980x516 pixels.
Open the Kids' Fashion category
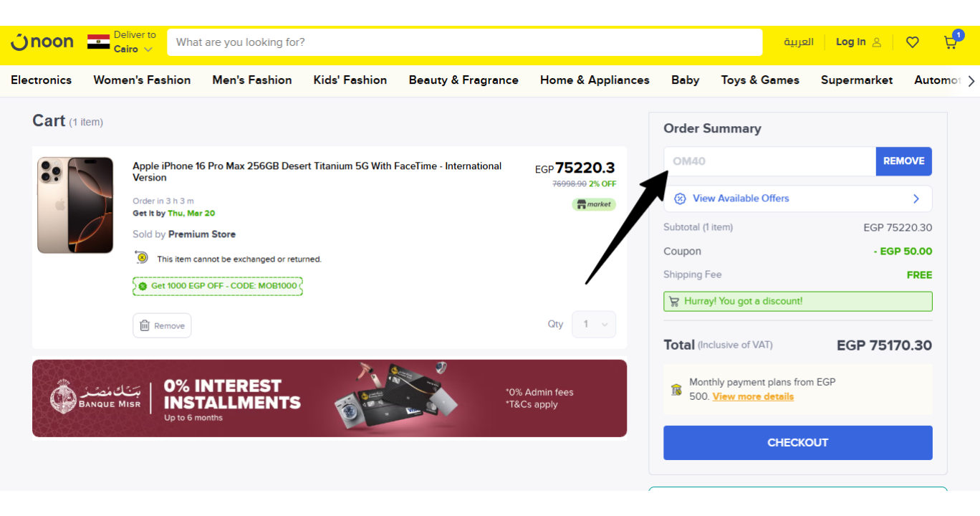click(350, 80)
